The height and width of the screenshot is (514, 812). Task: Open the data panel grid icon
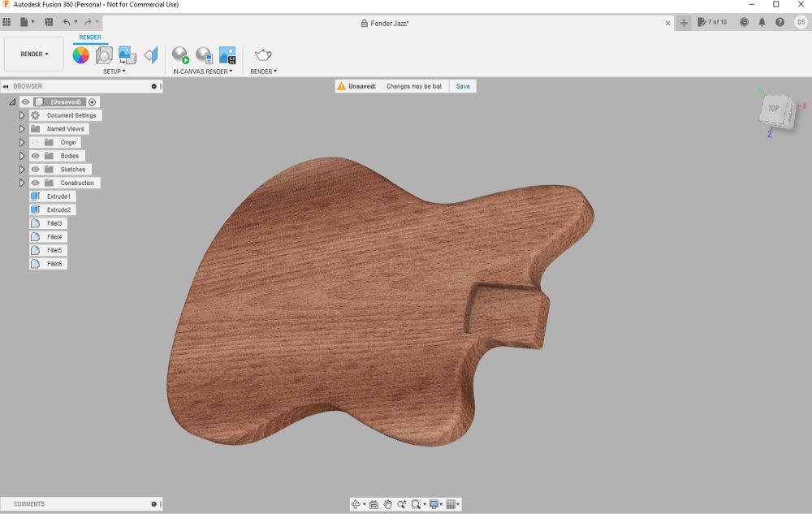(6, 22)
